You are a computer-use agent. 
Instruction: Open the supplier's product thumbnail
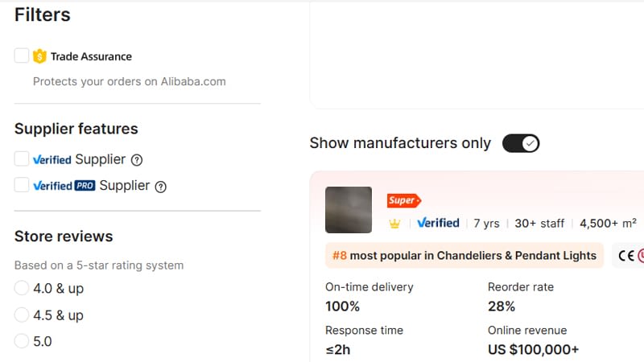[349, 210]
